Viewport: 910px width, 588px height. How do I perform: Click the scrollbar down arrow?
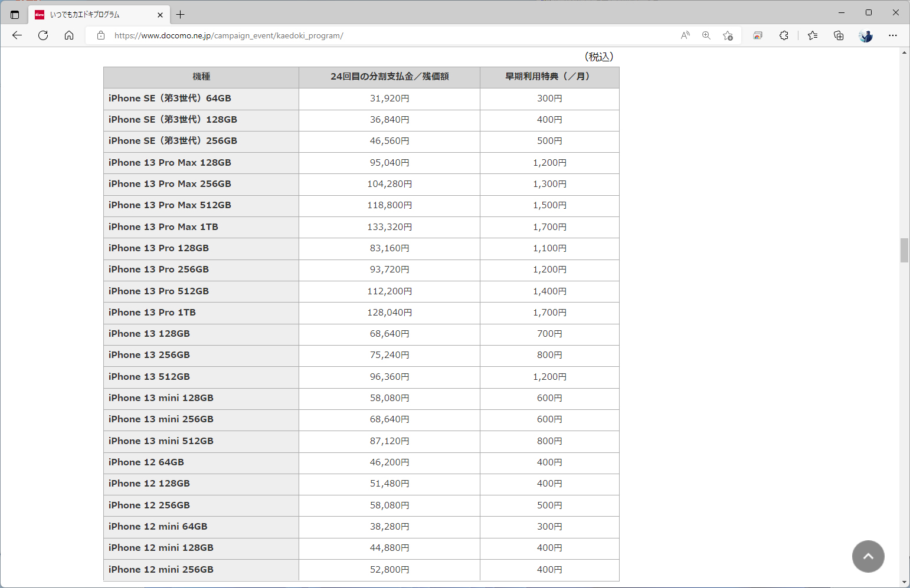pos(904,583)
